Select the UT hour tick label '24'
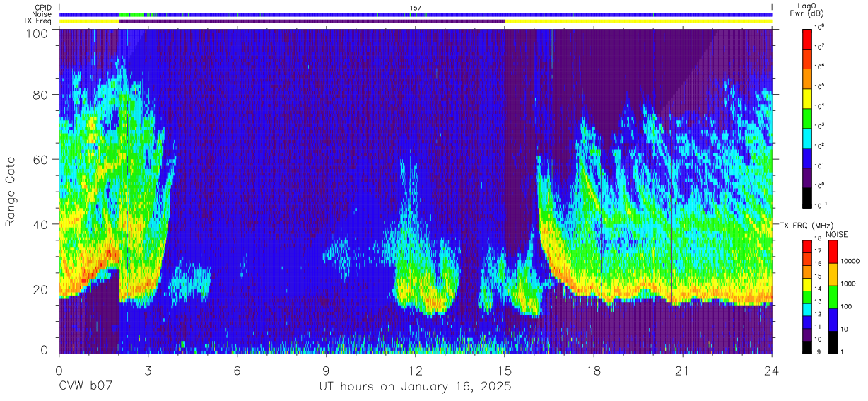This screenshot has height=401, width=868. (x=772, y=370)
